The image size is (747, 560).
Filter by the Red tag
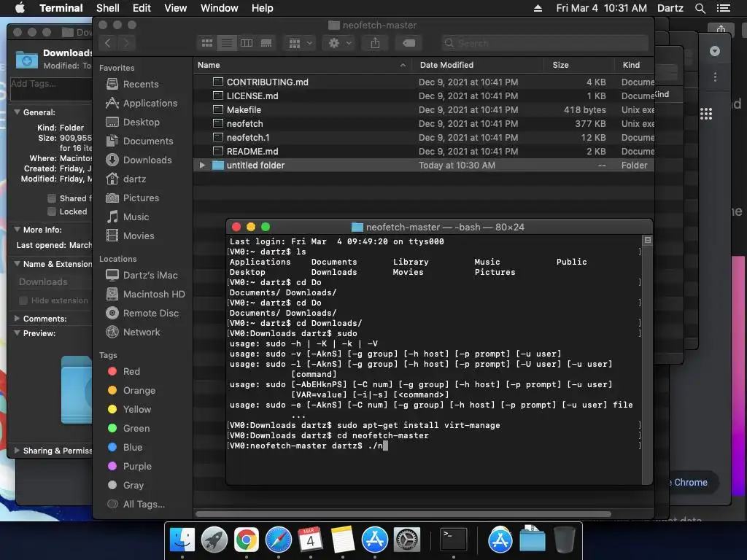point(124,371)
